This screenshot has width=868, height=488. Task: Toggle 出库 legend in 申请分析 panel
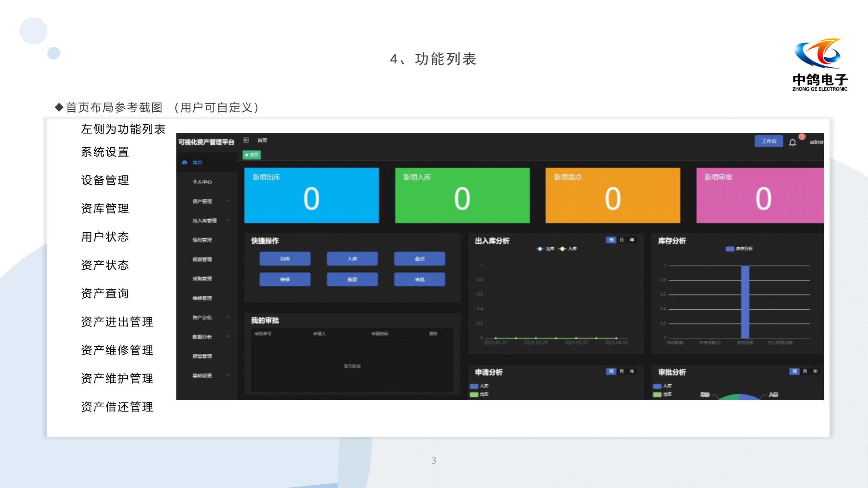479,394
